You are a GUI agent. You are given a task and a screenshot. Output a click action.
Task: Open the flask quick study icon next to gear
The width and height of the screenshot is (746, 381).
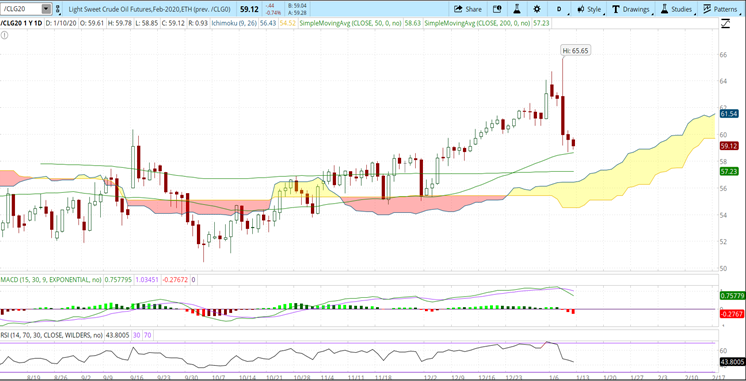tap(517, 9)
